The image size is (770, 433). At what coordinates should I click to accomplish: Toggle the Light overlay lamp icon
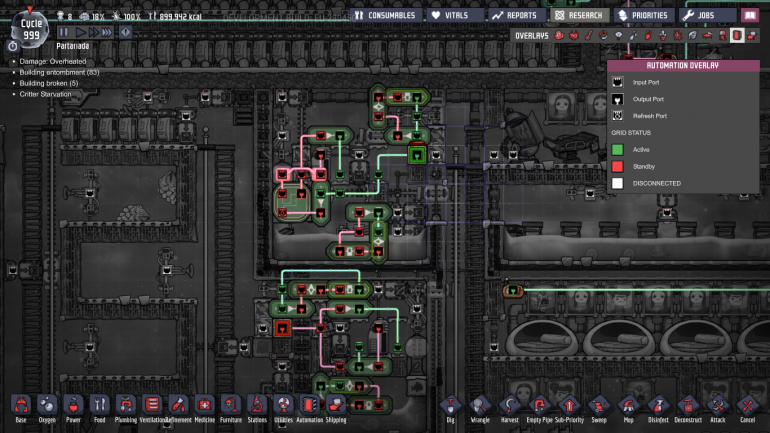point(618,35)
